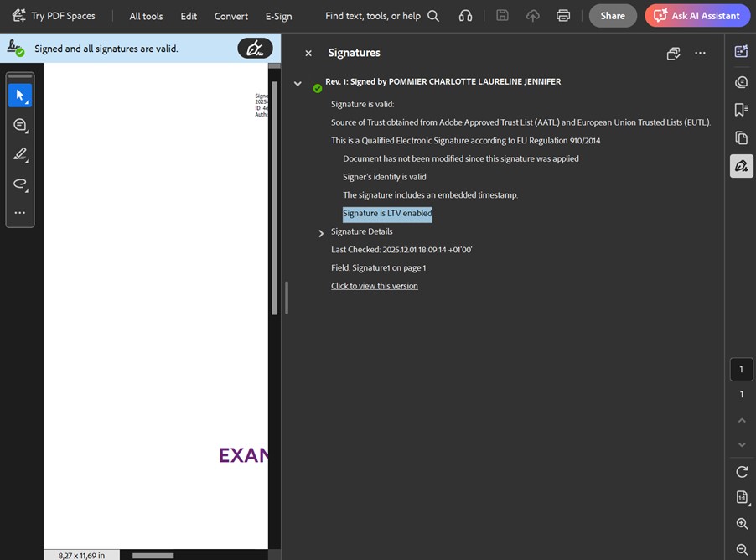
Task: Click the 'Signed and all signatures are valid' message
Action: (x=106, y=49)
